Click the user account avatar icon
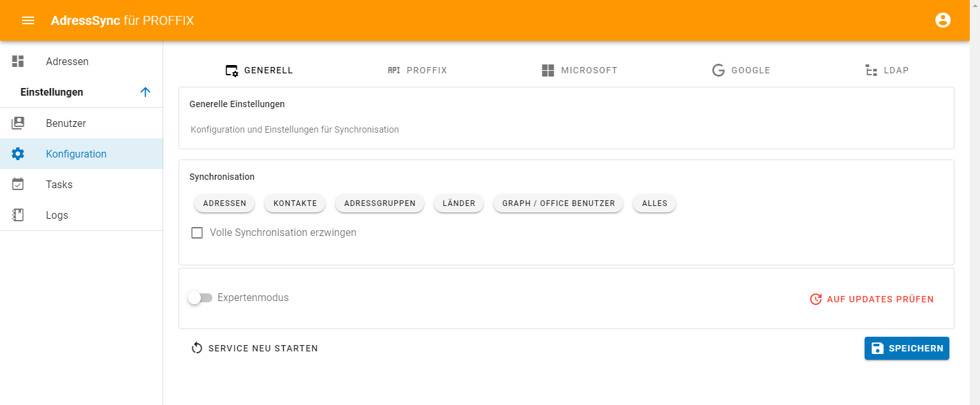 942,20
